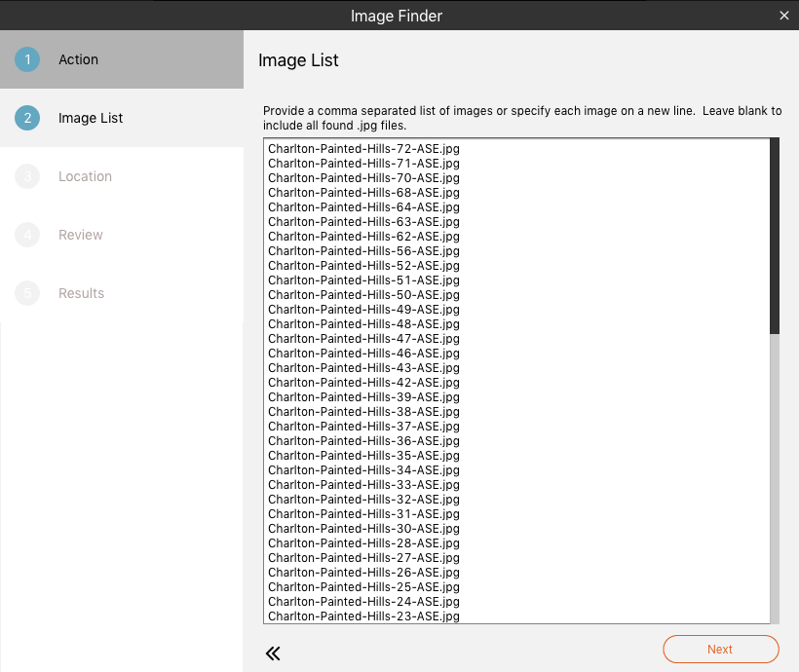Click the step 2 circle icon
Viewport: 799px width, 672px height.
[27, 118]
